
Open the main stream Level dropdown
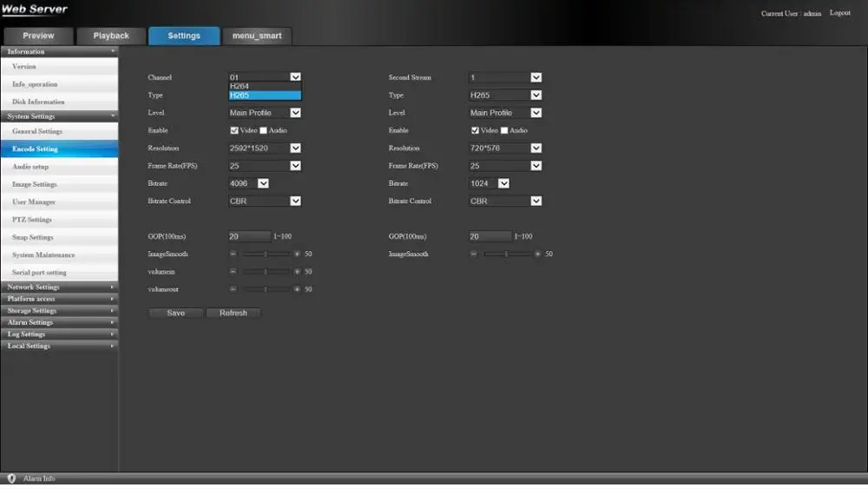tap(265, 112)
